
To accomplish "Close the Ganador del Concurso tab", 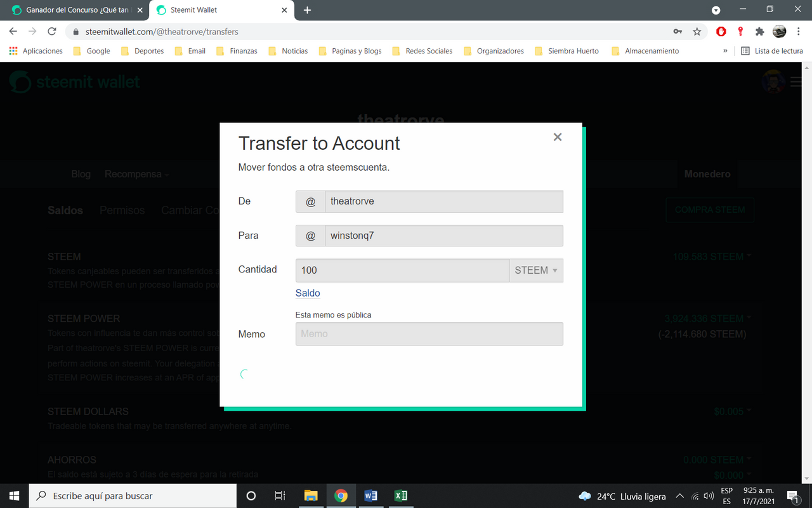I will click(x=140, y=10).
